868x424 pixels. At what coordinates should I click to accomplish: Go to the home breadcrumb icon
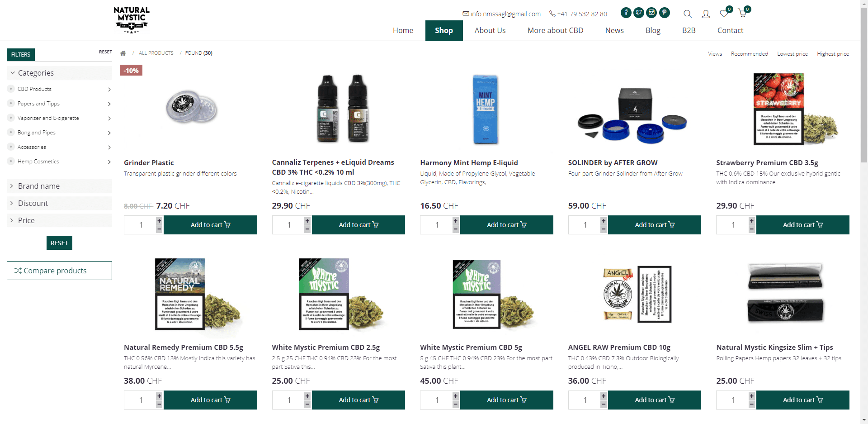123,53
